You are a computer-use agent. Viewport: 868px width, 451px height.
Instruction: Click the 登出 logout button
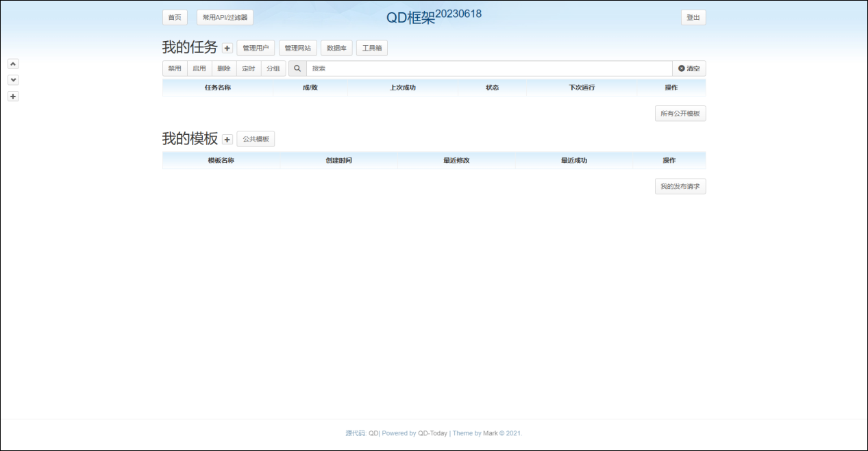(x=693, y=18)
